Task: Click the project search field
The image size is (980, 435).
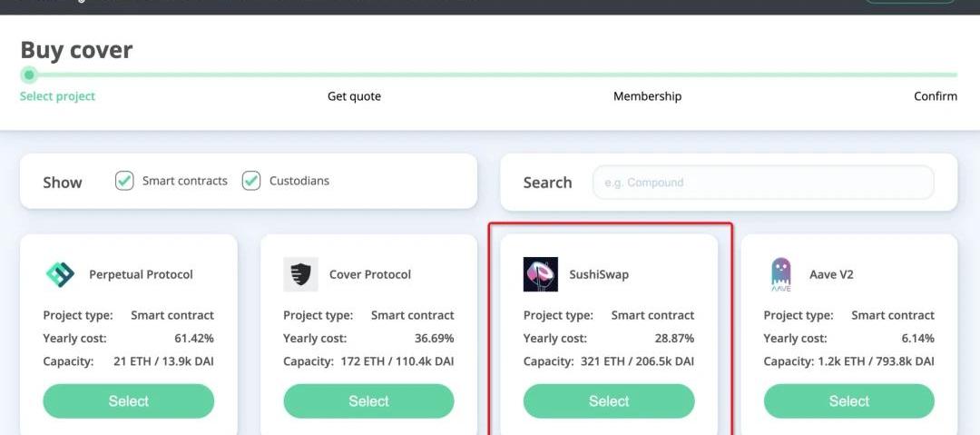Action: pos(763,183)
